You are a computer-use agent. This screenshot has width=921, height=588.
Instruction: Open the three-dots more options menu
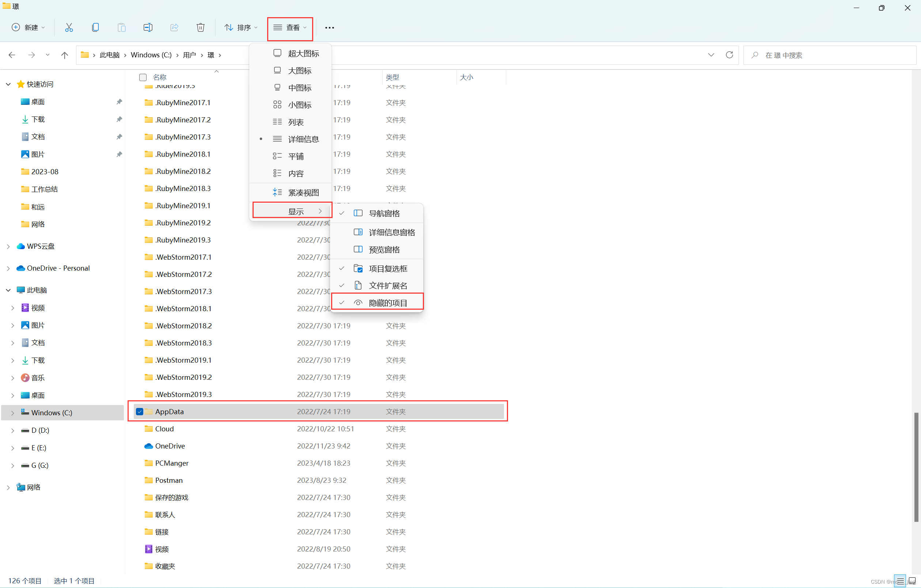pyautogui.click(x=329, y=27)
